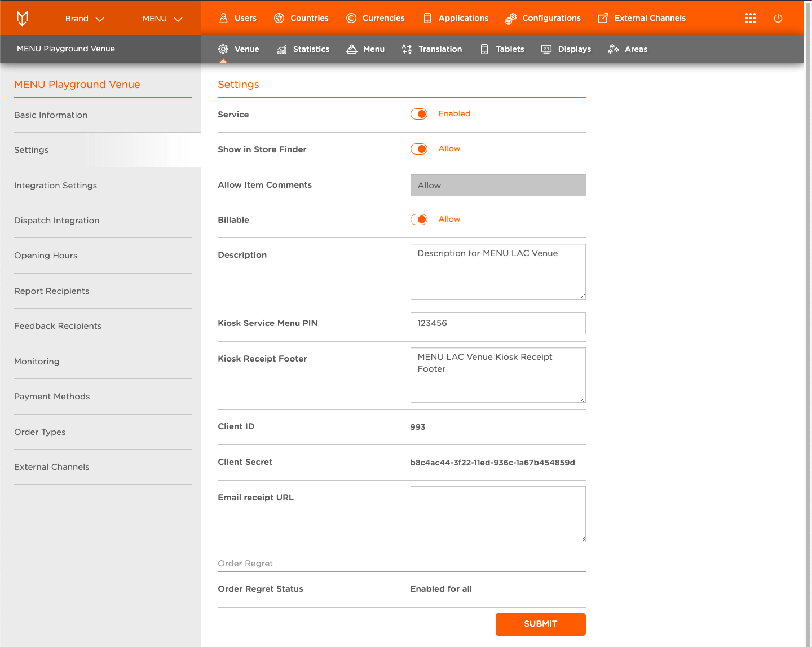Click the Email receipt URL text area

[498, 514]
